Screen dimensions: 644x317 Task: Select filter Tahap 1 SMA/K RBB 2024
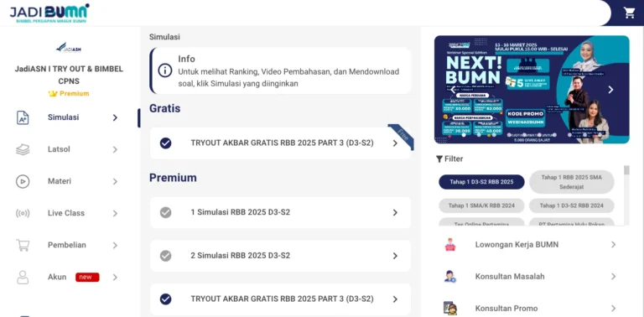tap(481, 205)
